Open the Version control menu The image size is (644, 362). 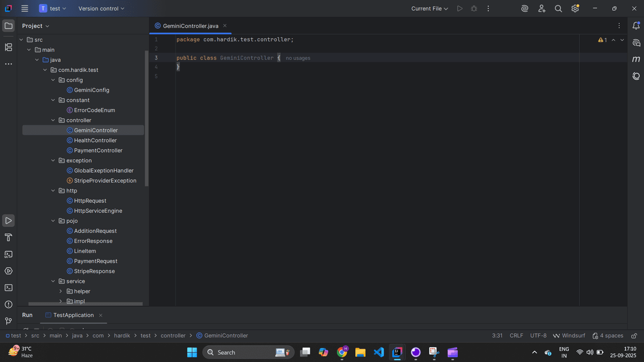coord(101,9)
